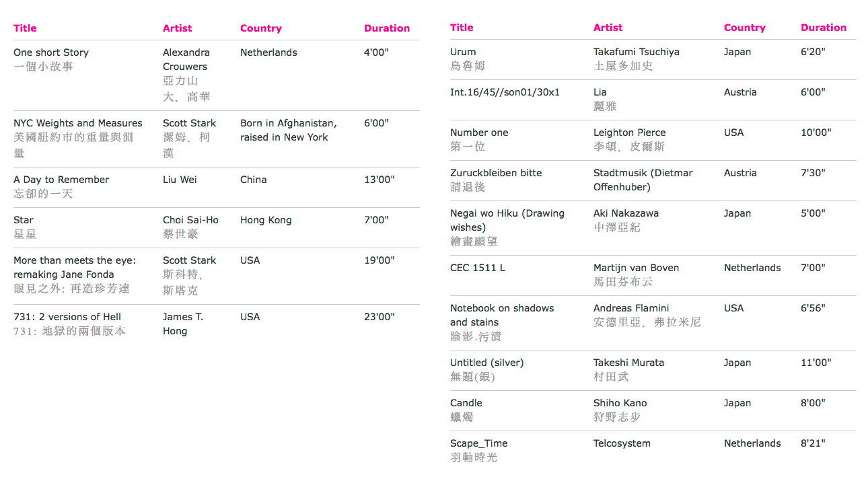Image resolution: width=868 pixels, height=481 pixels.
Task: Click '731: 2 versions of Hell' title
Action: pos(67,317)
